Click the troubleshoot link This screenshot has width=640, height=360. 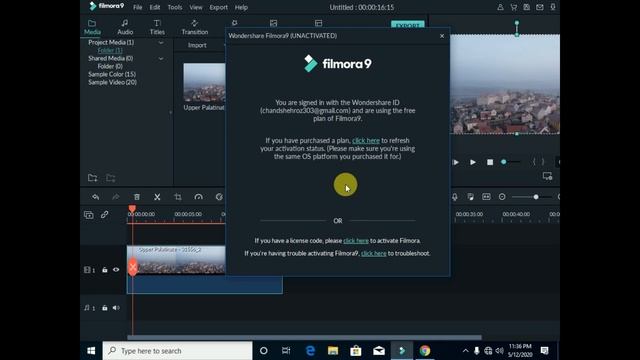click(373, 253)
